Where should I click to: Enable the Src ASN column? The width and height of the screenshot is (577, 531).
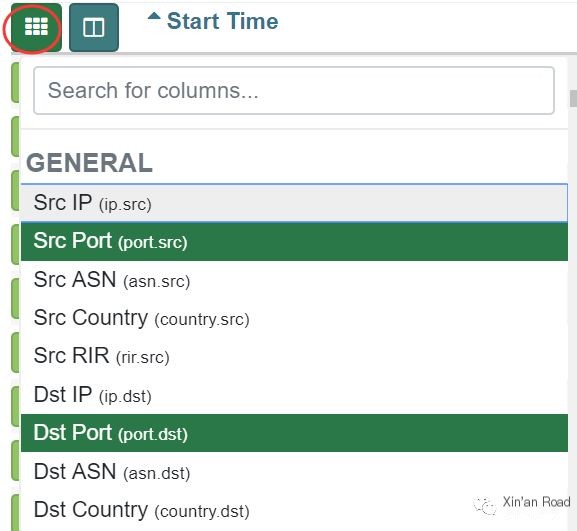294,280
